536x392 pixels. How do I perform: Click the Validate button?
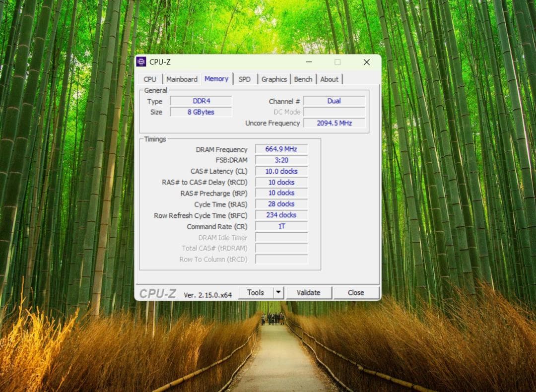[309, 292]
